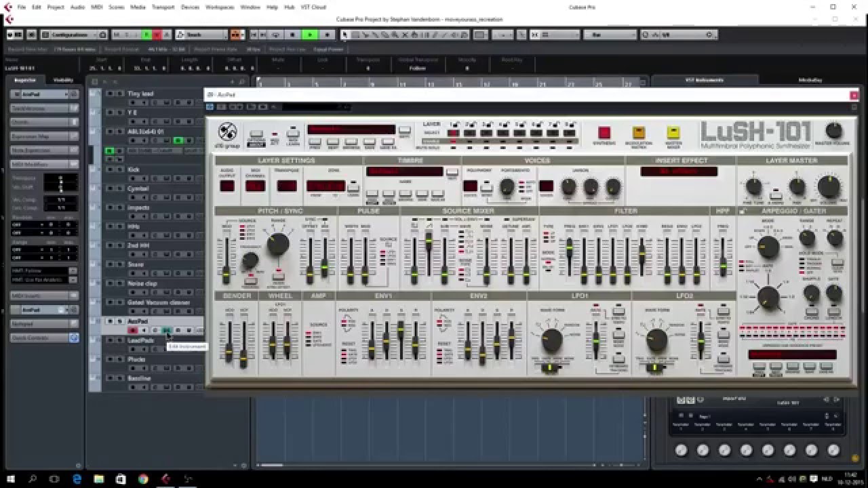
Task: Adjust the LFO1 waveform knob
Action: point(551,340)
